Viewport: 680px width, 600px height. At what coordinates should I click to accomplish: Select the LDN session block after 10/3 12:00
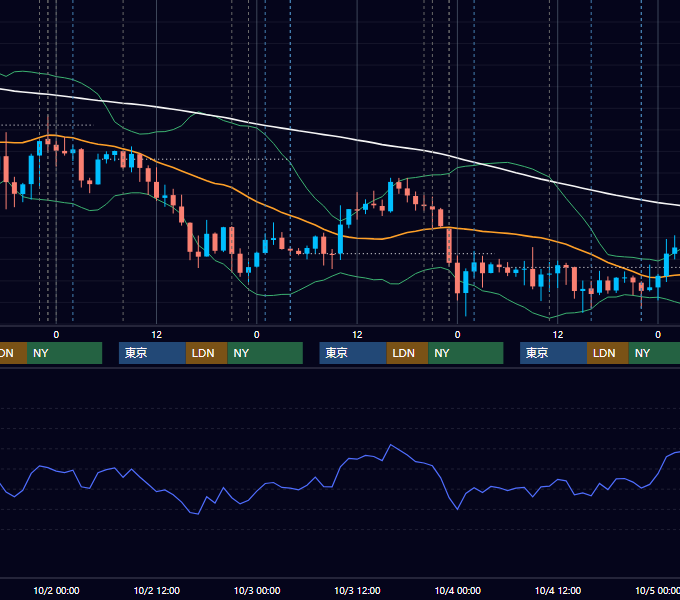pos(407,353)
